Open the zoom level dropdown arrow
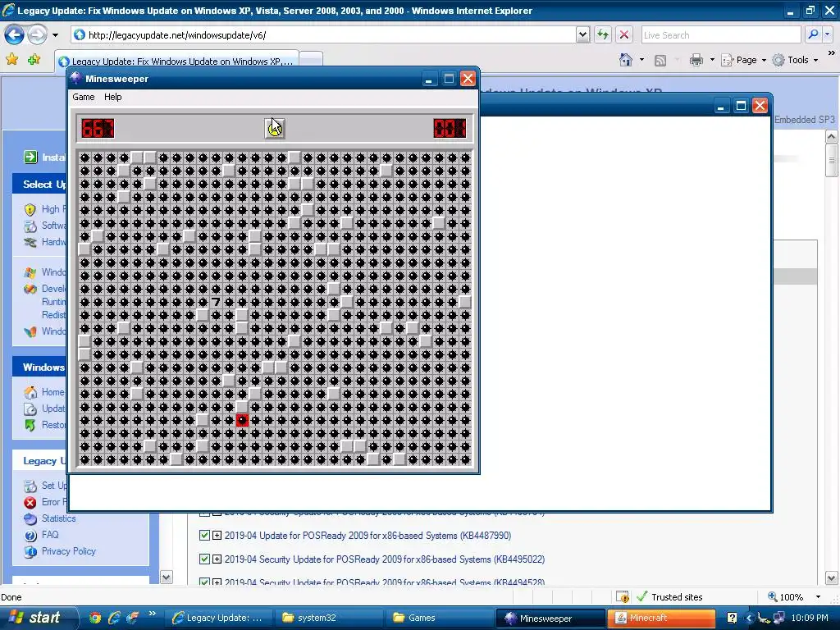This screenshot has width=840, height=630. [x=818, y=597]
